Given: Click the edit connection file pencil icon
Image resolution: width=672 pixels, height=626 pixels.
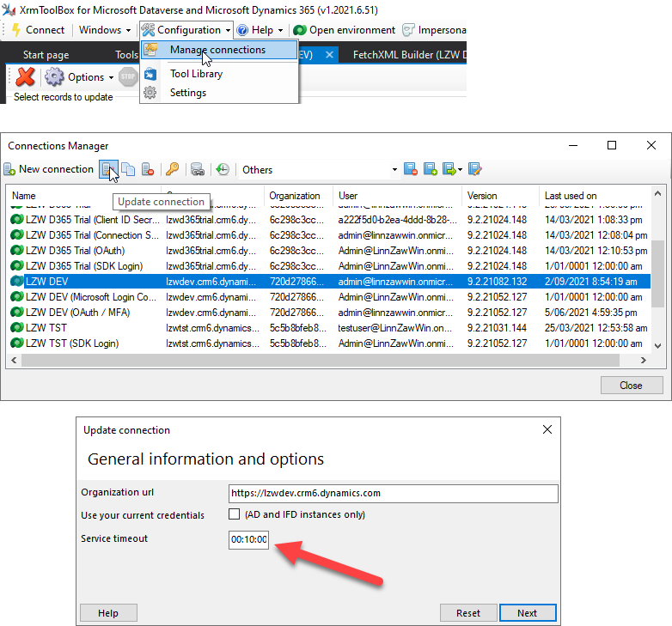Looking at the screenshot, I should (475, 169).
